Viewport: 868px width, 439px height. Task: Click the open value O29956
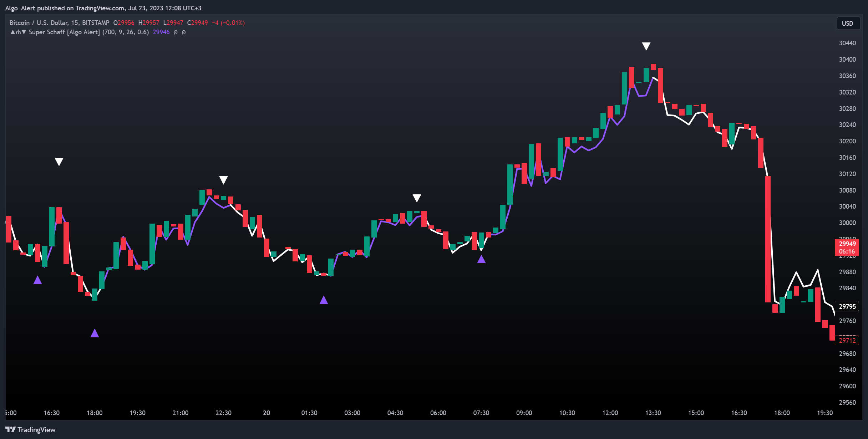coord(124,23)
